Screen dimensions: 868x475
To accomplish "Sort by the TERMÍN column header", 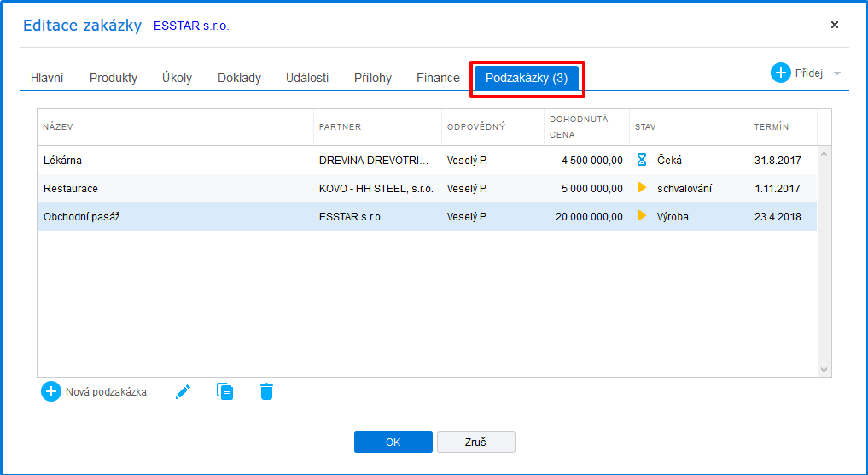I will [x=783, y=127].
